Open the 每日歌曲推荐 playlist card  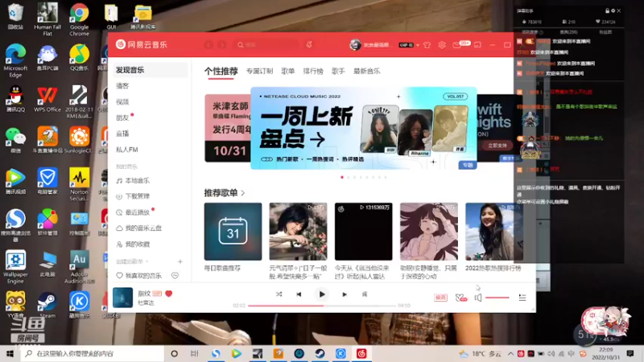click(233, 232)
